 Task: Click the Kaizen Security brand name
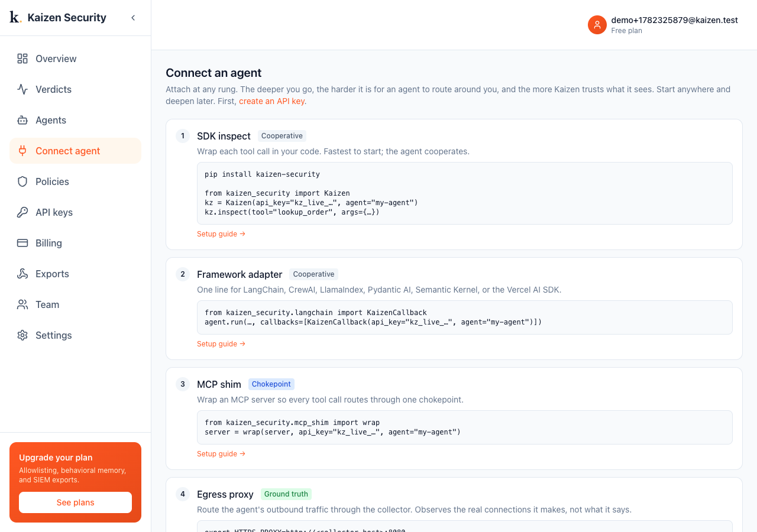(x=67, y=18)
